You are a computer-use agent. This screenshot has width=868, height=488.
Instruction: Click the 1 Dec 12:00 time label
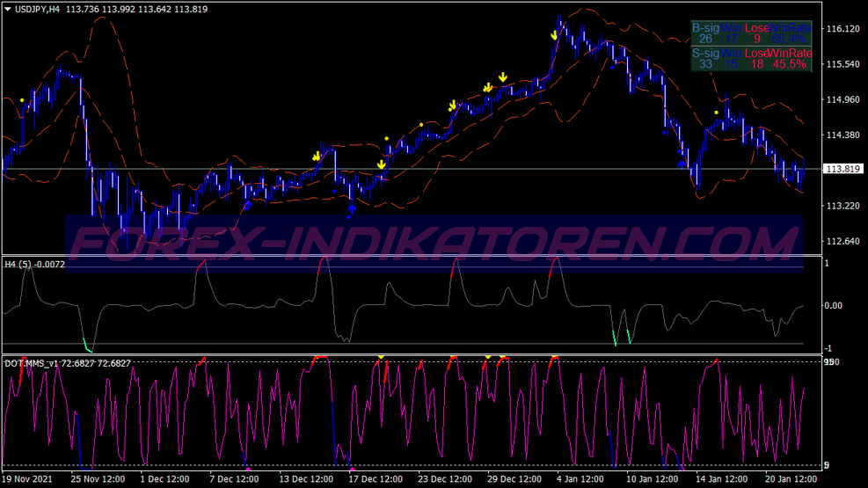(x=165, y=479)
